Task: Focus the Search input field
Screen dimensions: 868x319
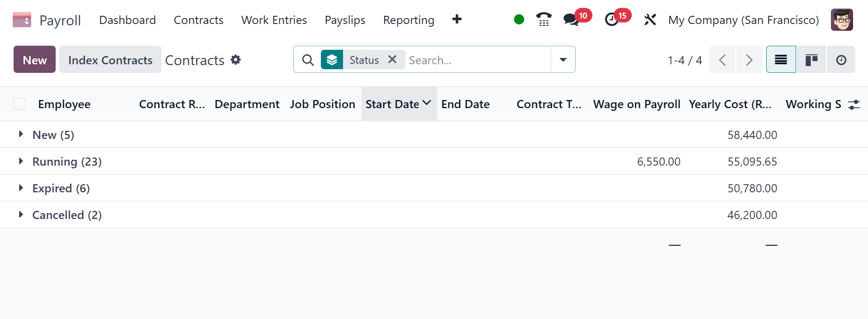Action: 477,60
